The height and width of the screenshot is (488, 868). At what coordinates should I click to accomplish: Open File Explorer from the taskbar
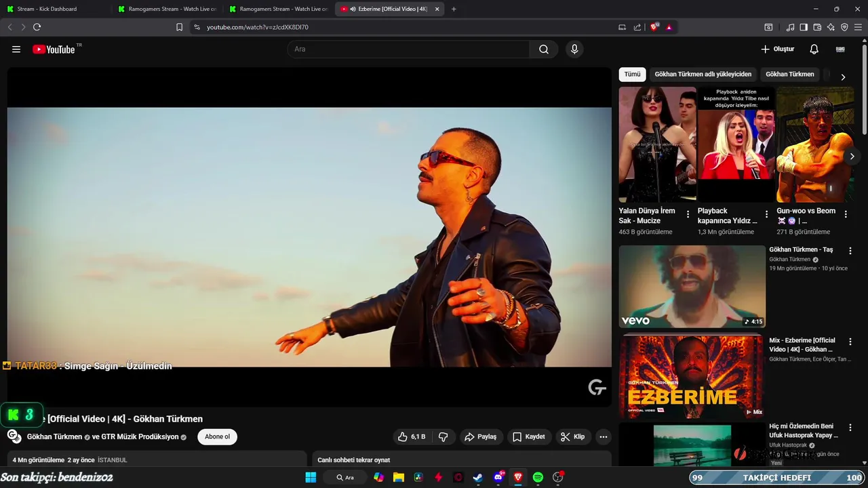(x=399, y=477)
